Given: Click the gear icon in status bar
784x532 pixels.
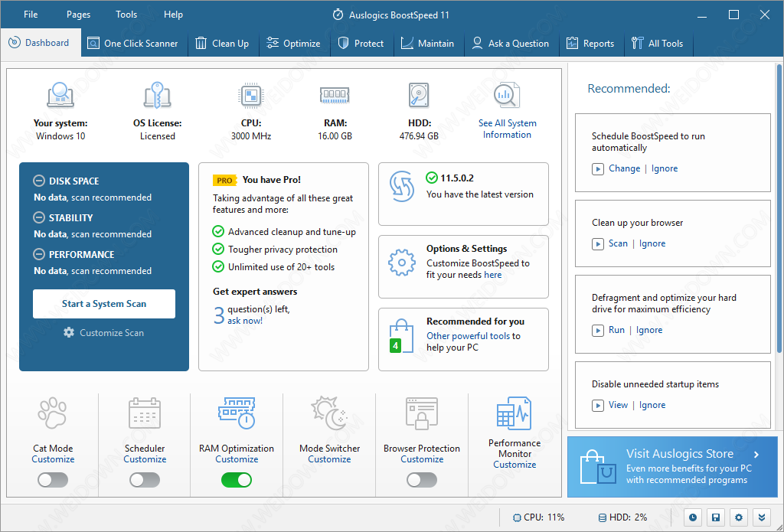Looking at the screenshot, I should pyautogui.click(x=739, y=517).
